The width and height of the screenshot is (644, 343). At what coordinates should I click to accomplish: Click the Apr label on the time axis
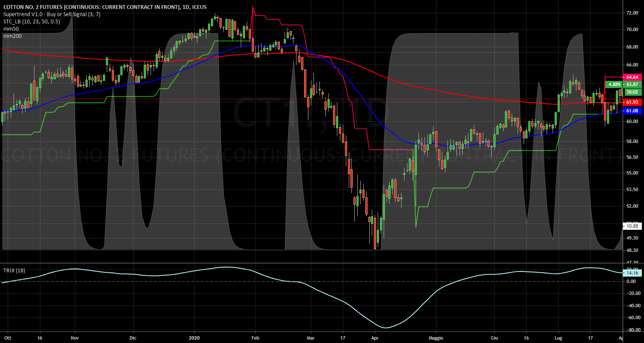click(x=375, y=338)
